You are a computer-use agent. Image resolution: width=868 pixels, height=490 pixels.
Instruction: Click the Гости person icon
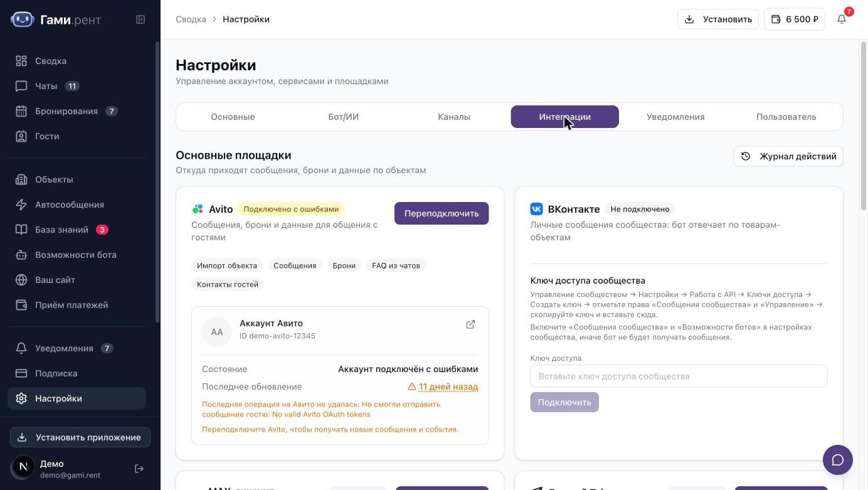21,136
